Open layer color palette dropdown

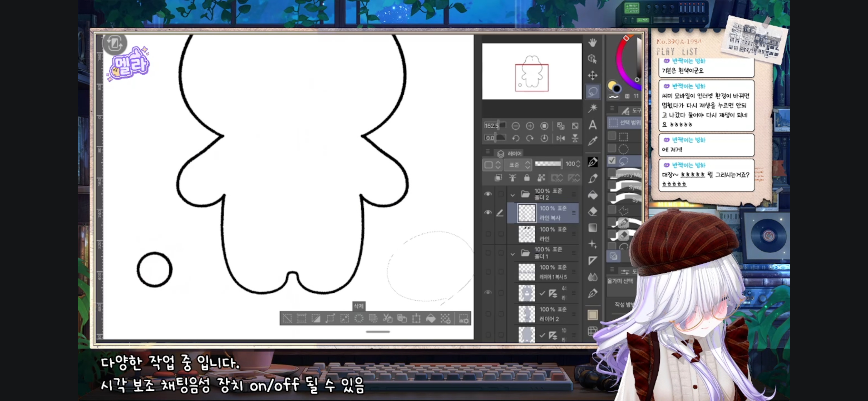[x=492, y=165]
